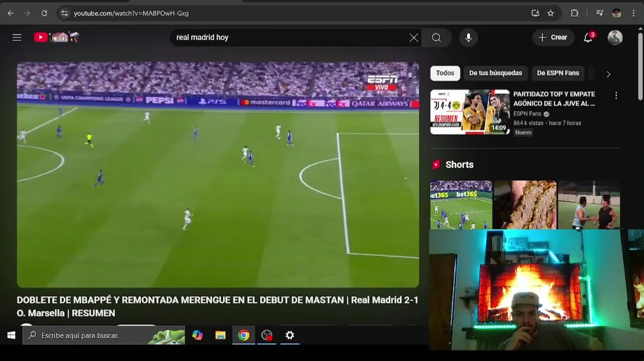Click the Shorts section heading
Viewport: 644px width, 361px height.
[459, 164]
